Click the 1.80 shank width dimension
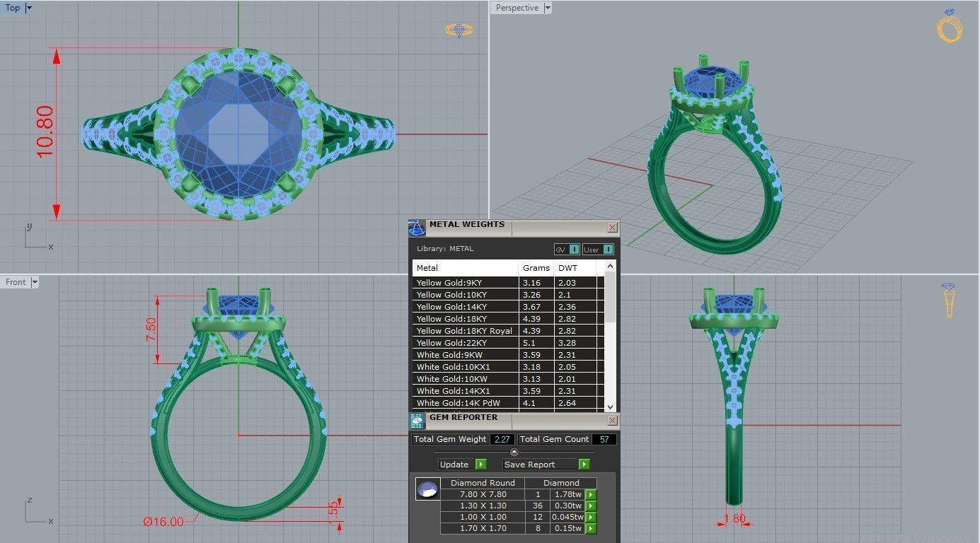 (x=735, y=518)
